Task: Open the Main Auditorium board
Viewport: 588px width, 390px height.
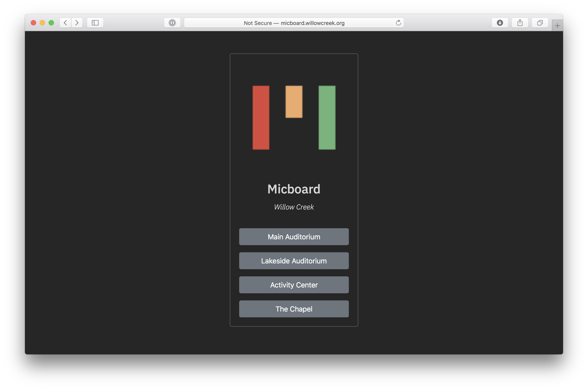Action: pos(294,236)
